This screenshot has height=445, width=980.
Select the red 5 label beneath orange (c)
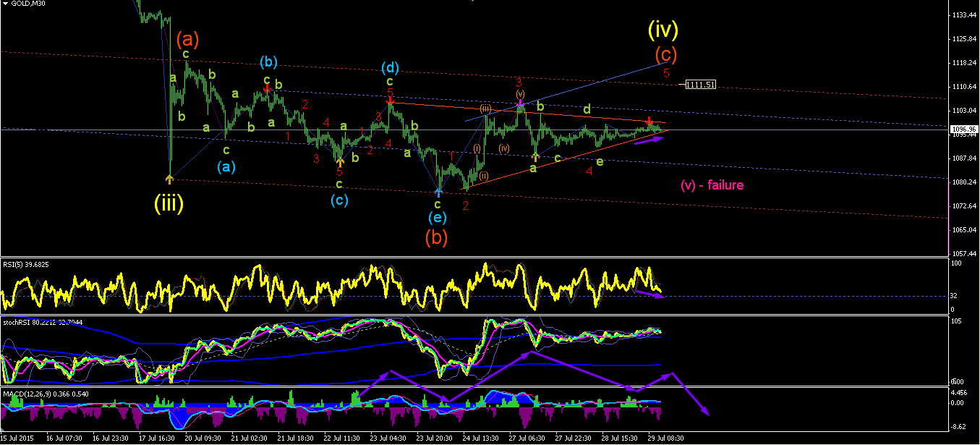(x=666, y=73)
